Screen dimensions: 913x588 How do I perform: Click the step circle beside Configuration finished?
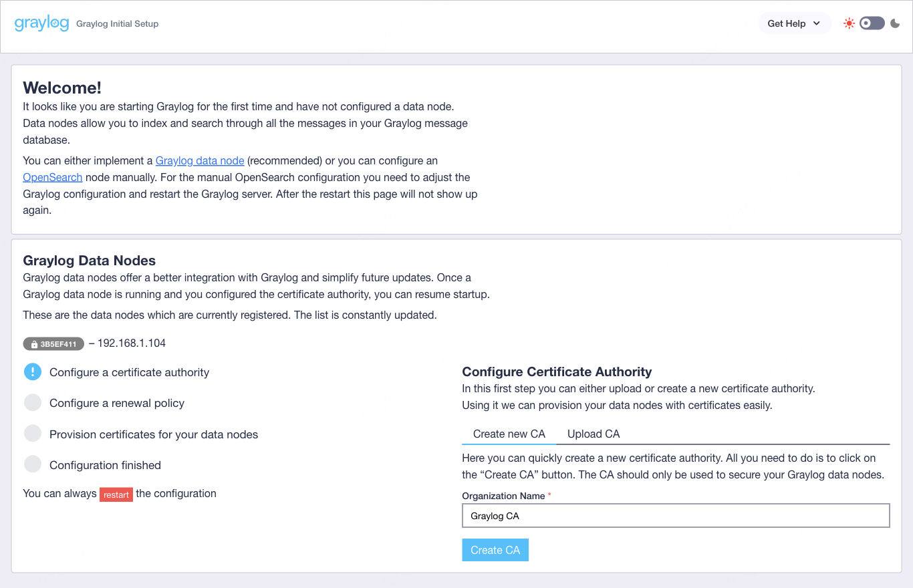pyautogui.click(x=32, y=464)
